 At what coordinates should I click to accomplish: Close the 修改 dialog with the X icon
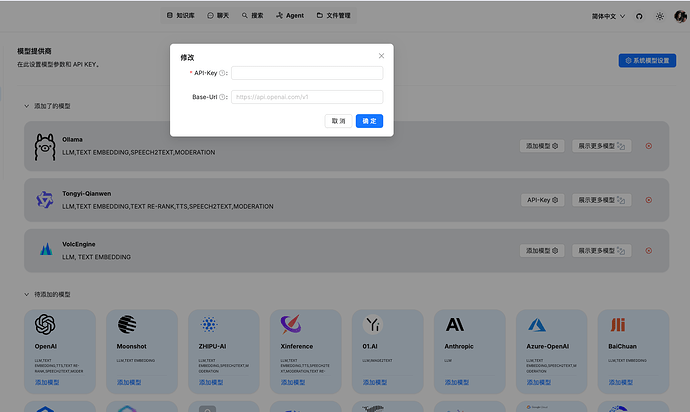point(381,56)
